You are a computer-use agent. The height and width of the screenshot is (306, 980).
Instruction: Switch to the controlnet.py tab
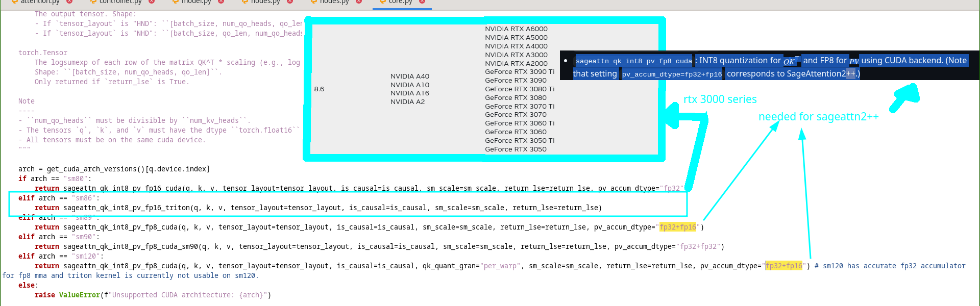pos(120,2)
